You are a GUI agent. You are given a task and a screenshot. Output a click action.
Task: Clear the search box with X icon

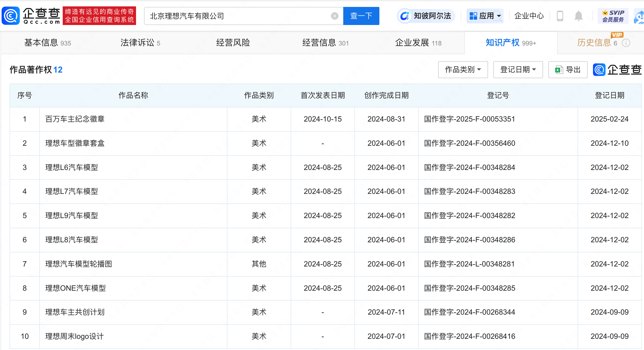coord(334,16)
